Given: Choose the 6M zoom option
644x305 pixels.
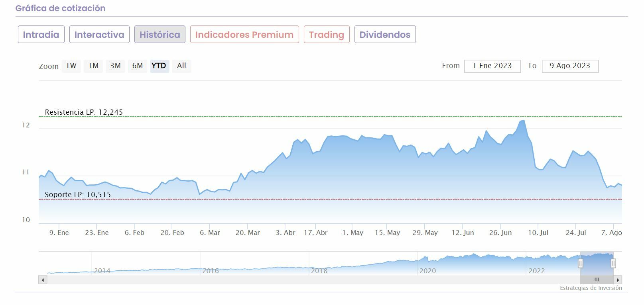Looking at the screenshot, I should coord(138,66).
